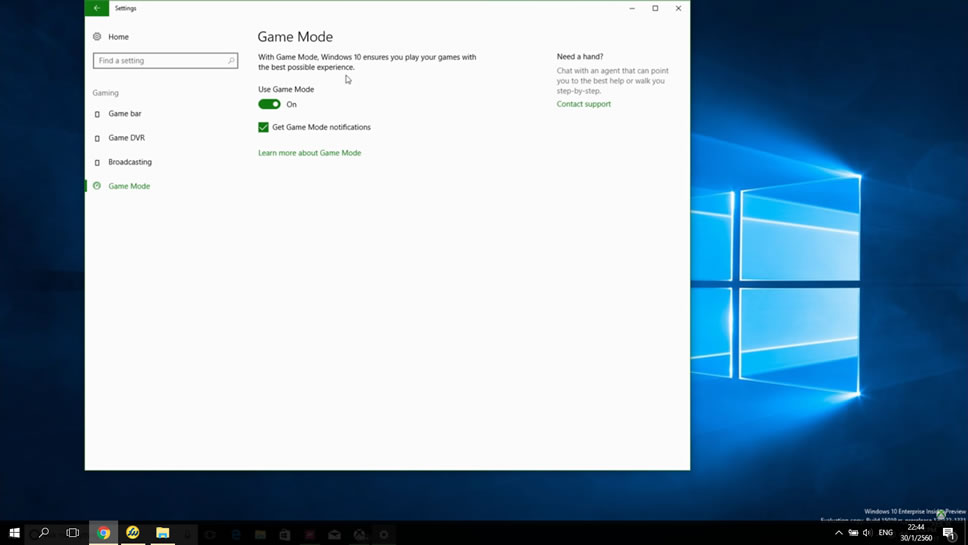Open Task View from the taskbar
The image size is (968, 545).
[73, 533]
